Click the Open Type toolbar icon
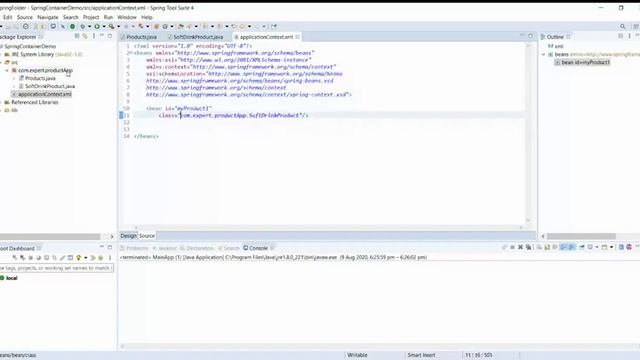Screen dimensions: 640x360 pyautogui.click(x=181, y=27)
